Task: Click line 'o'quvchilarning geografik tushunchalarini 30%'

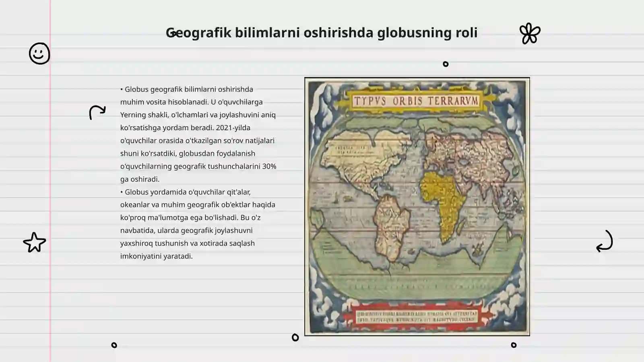Action: (198, 167)
